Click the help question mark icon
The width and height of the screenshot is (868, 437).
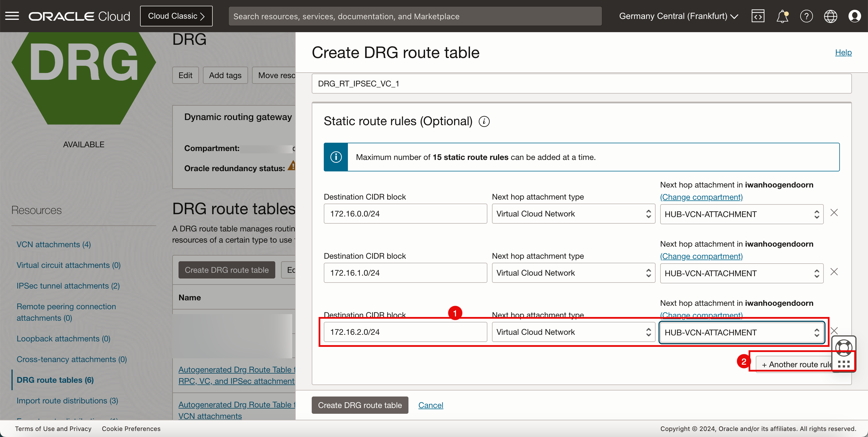(x=806, y=16)
